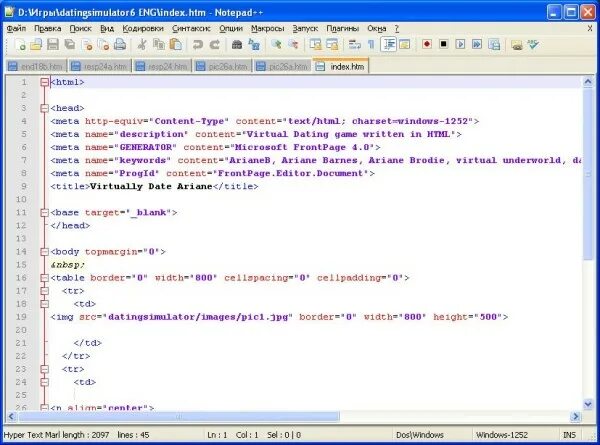The width and height of the screenshot is (600, 445).
Task: Open the Вид menu
Action: 107,28
